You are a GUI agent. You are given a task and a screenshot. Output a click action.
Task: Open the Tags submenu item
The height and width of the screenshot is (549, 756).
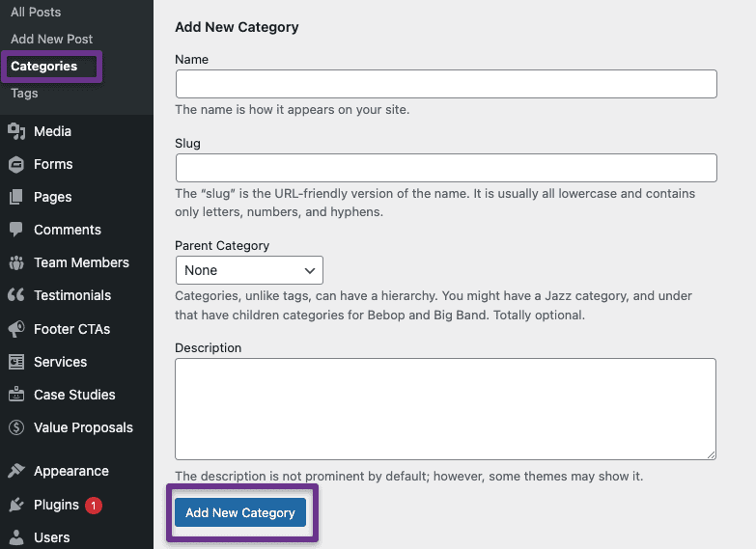coord(24,94)
